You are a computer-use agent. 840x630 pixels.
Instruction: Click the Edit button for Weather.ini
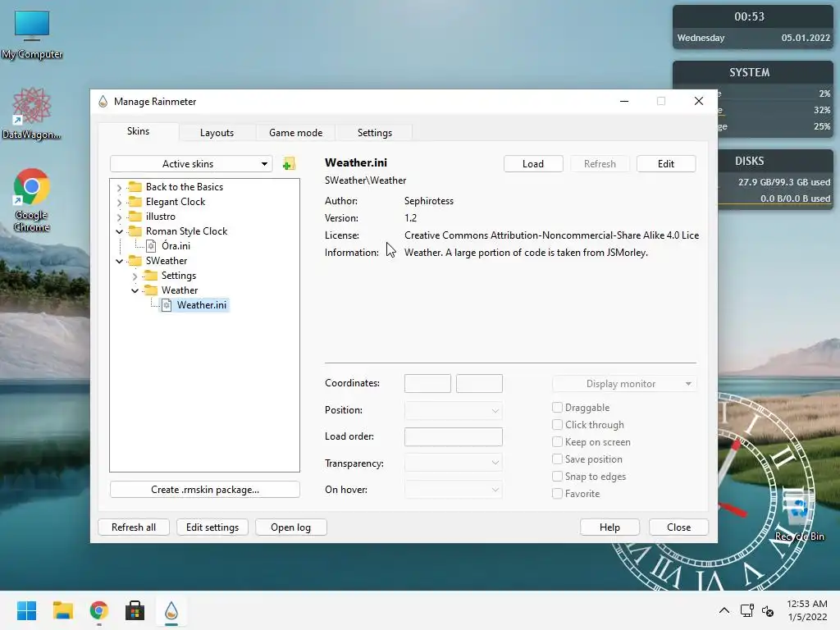[666, 164]
